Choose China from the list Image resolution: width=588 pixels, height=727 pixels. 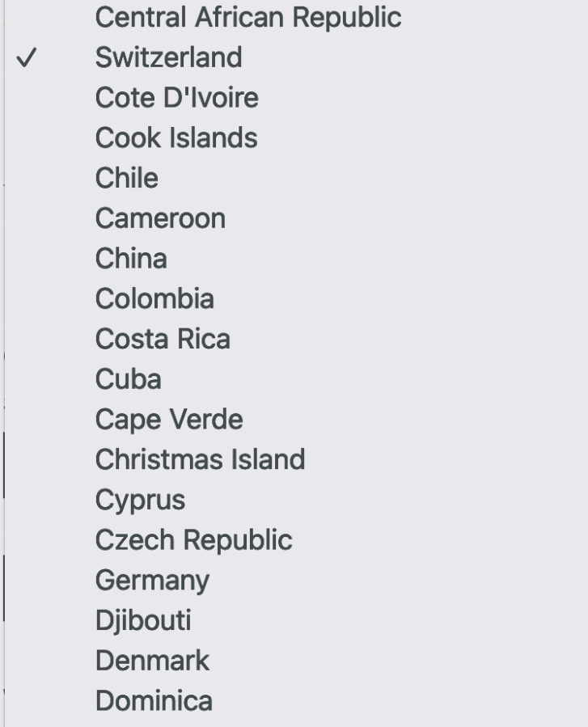(x=131, y=259)
